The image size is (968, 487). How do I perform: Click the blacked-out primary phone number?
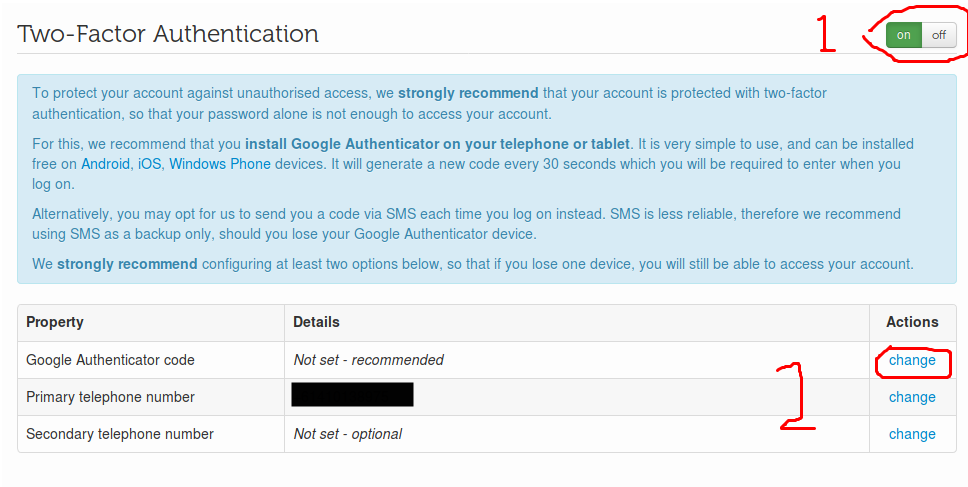pos(352,395)
